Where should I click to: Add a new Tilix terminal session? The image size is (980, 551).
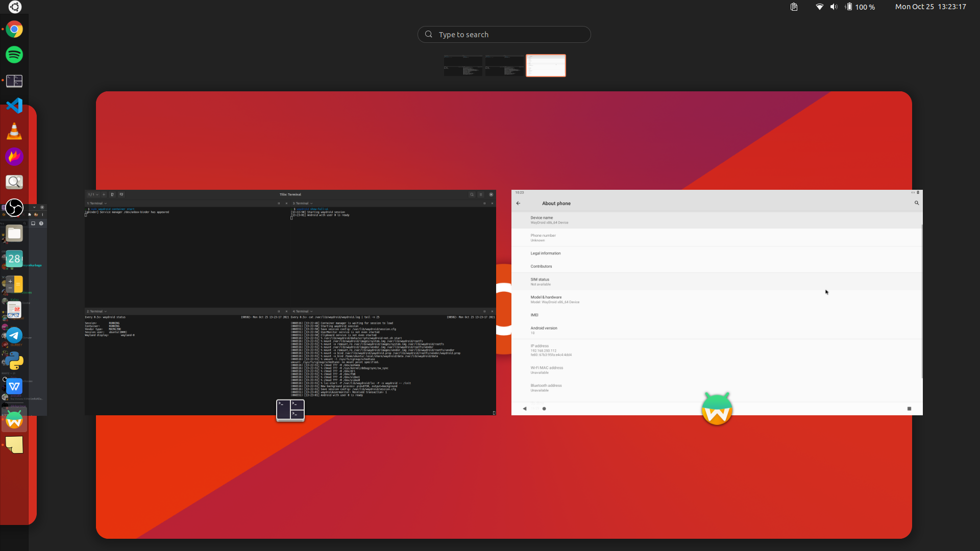coord(103,194)
